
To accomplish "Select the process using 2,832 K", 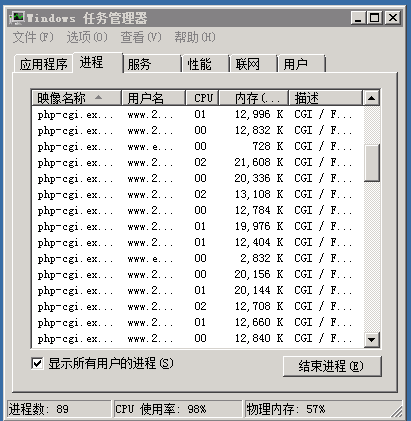I will coord(197,258).
